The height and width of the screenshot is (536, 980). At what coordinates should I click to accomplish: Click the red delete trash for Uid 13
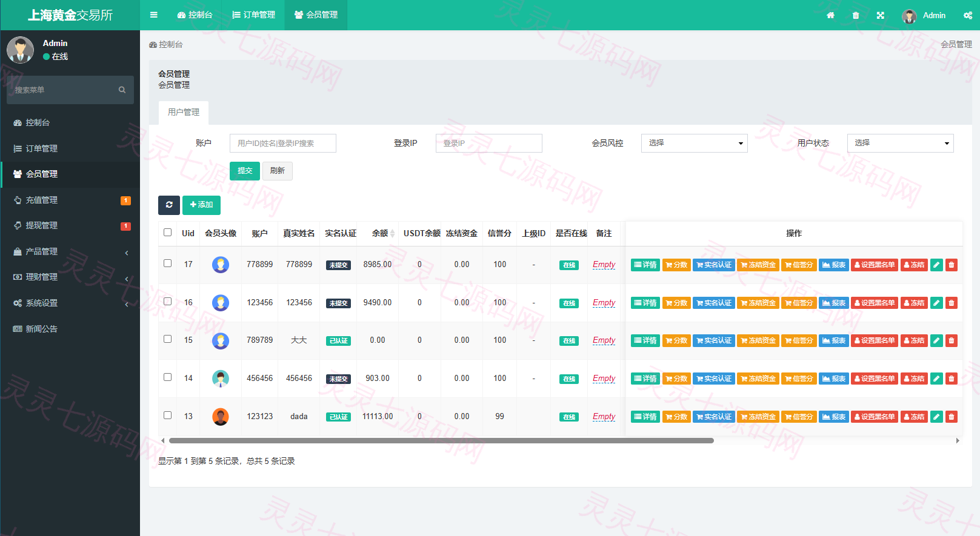pyautogui.click(x=952, y=417)
